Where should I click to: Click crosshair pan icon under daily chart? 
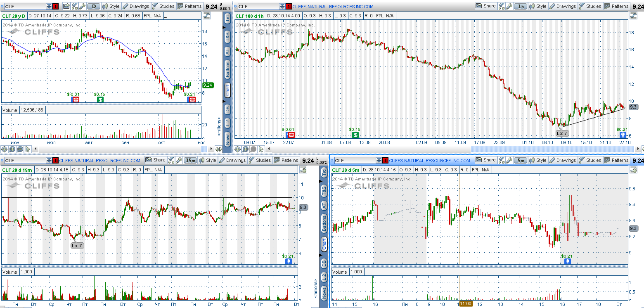(x=5, y=149)
